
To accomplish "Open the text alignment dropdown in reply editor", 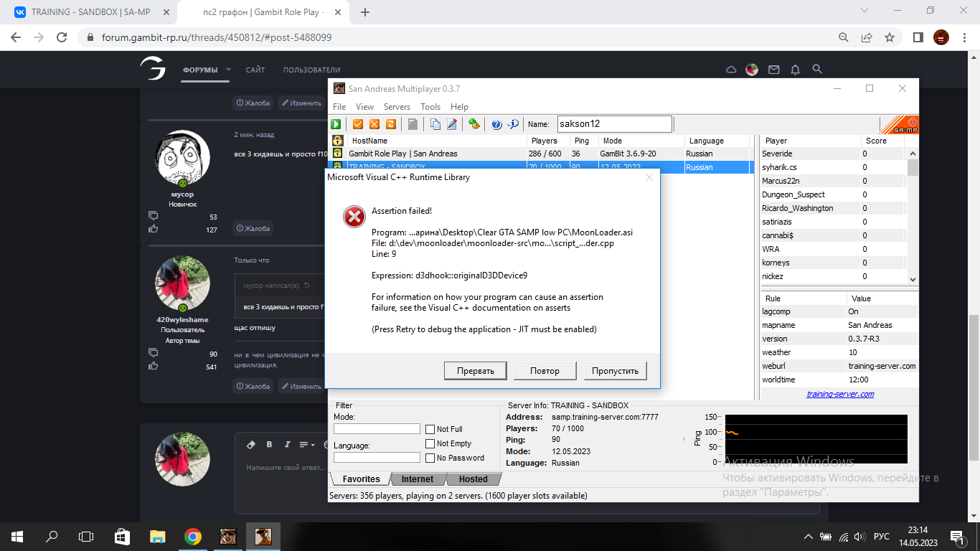I will click(x=307, y=445).
